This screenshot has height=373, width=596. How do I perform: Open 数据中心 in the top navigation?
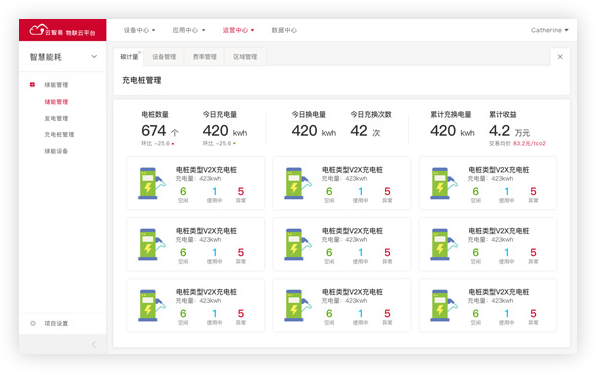(x=284, y=30)
